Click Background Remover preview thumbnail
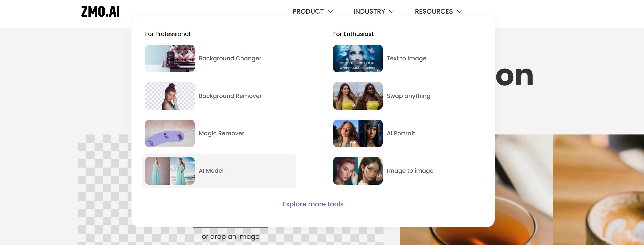The image size is (644, 245). (170, 96)
